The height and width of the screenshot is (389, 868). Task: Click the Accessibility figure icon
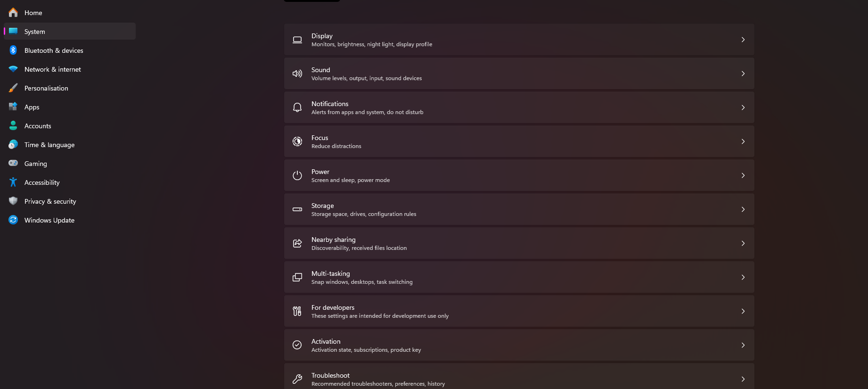point(13,182)
